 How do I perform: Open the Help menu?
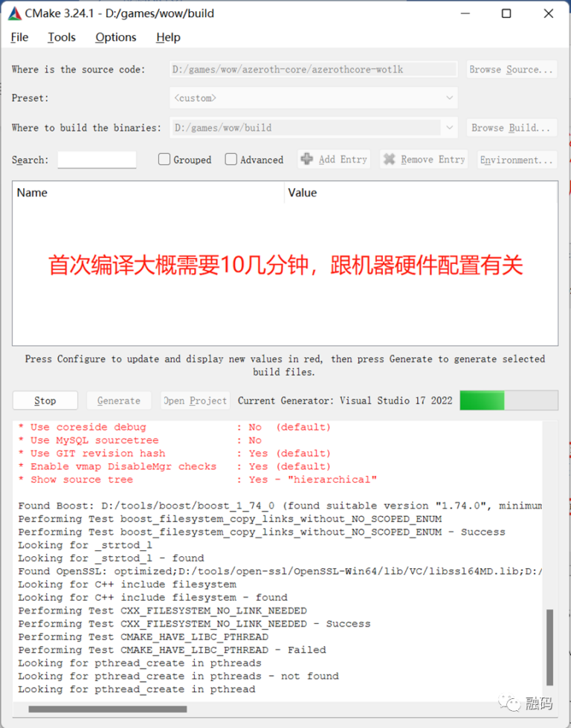coord(168,37)
